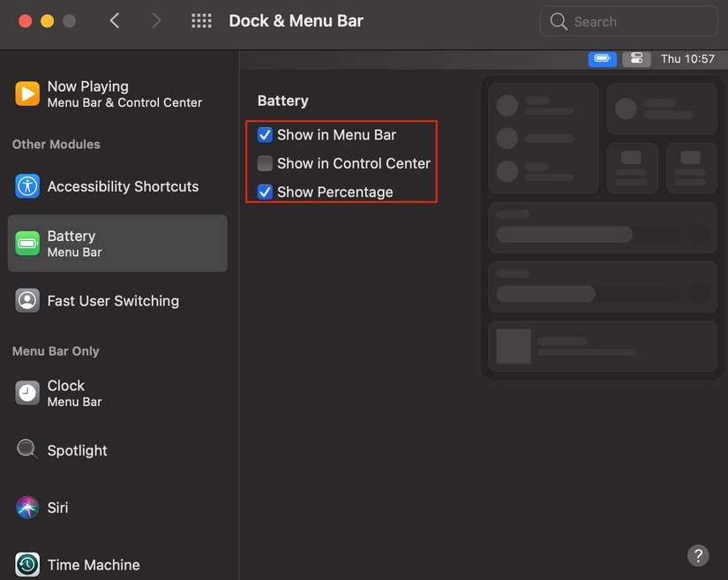Click the Spotlight magnifier icon
This screenshot has width=728, height=580.
[27, 449]
